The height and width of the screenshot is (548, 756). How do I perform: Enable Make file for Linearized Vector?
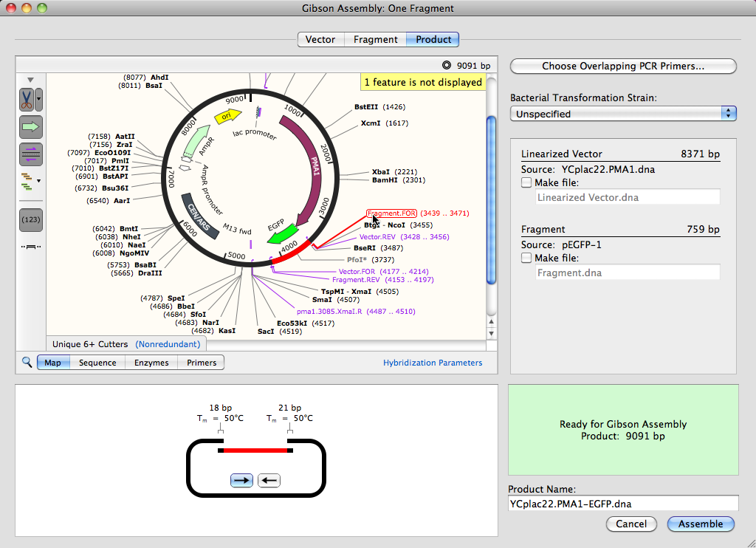click(x=526, y=182)
